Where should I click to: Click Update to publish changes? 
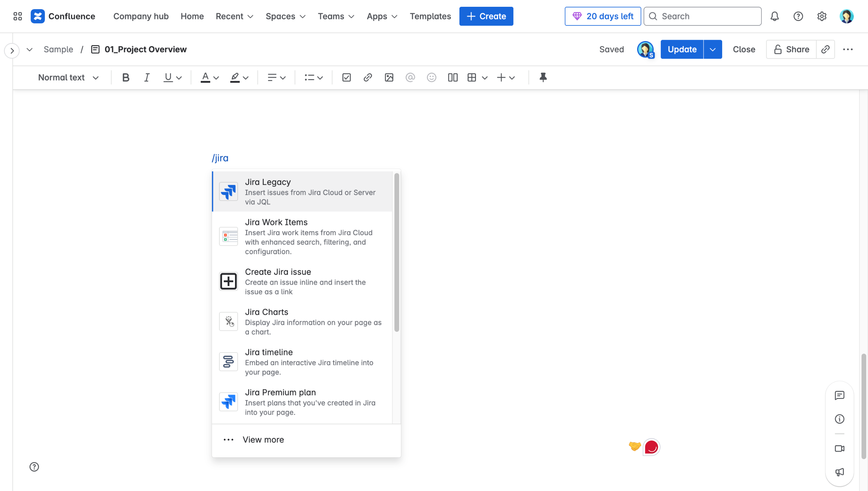(682, 49)
